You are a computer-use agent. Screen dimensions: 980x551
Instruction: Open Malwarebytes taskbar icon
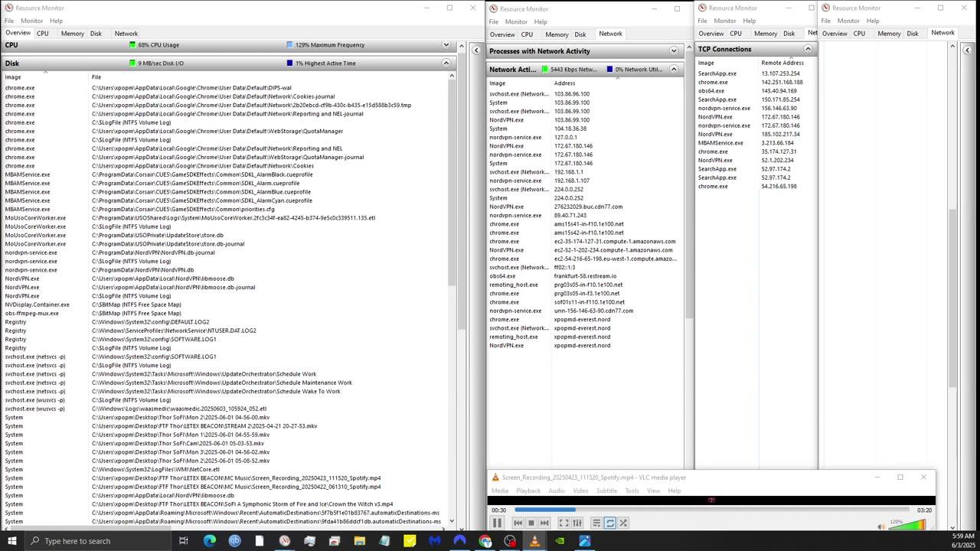[435, 541]
